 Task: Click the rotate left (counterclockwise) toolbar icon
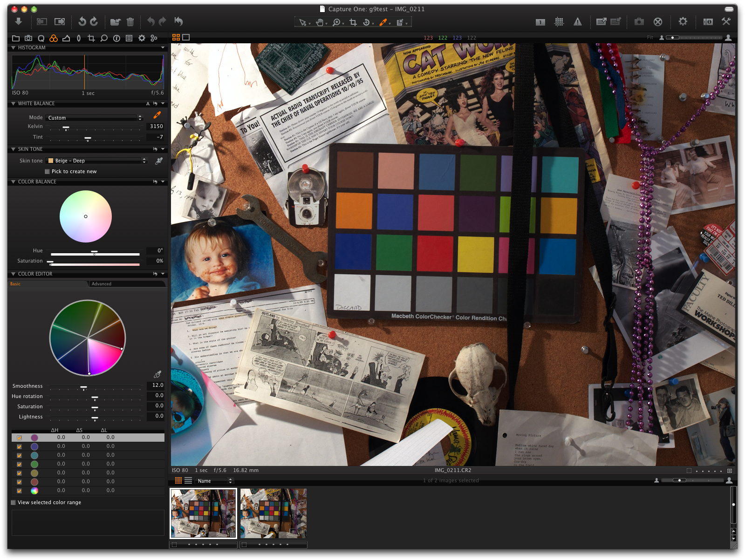pyautogui.click(x=82, y=21)
